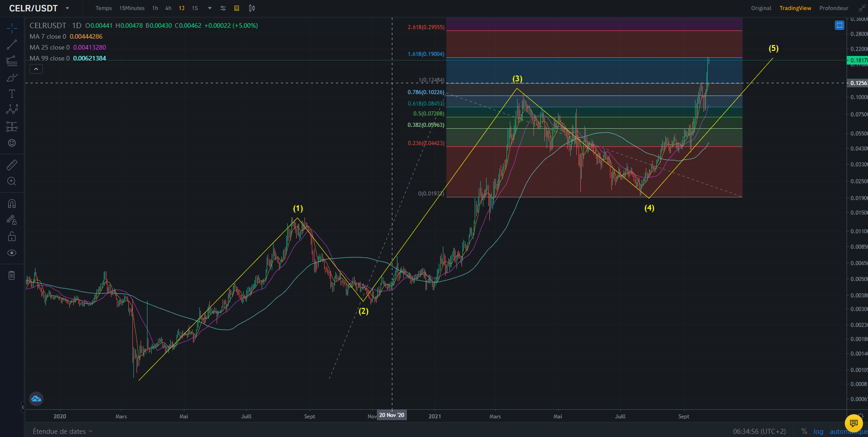Open the chat support bubble
This screenshot has width=868, height=437.
coord(854,423)
